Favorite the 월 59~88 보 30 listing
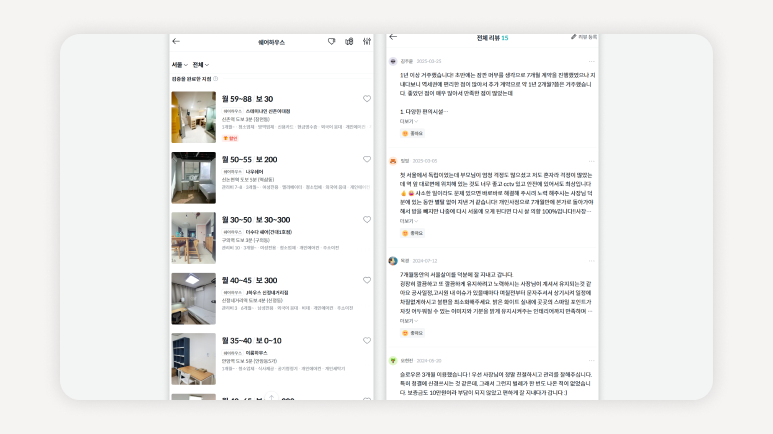This screenshot has height=434, width=773. pos(367,99)
